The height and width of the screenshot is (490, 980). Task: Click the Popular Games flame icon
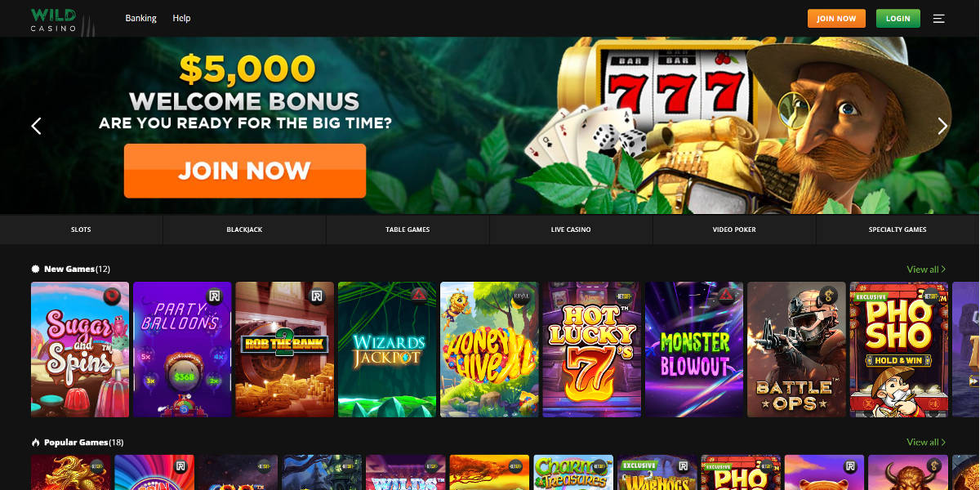coord(35,443)
